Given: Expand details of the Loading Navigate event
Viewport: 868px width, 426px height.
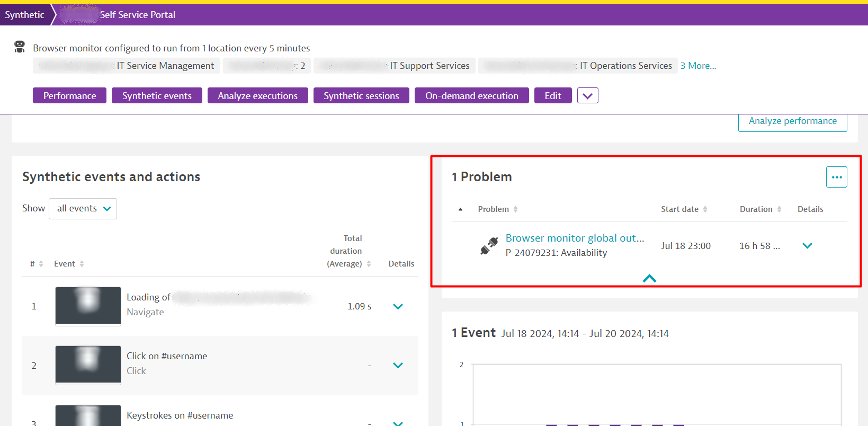Looking at the screenshot, I should coord(398,307).
